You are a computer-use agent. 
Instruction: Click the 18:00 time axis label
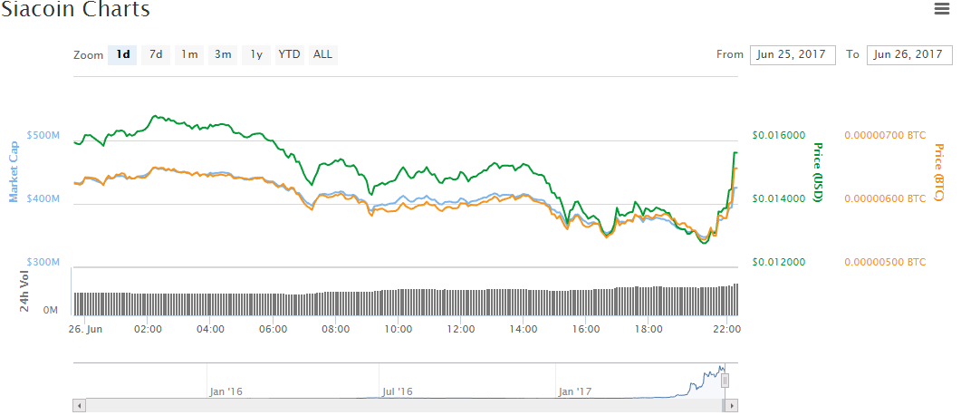[x=649, y=328]
